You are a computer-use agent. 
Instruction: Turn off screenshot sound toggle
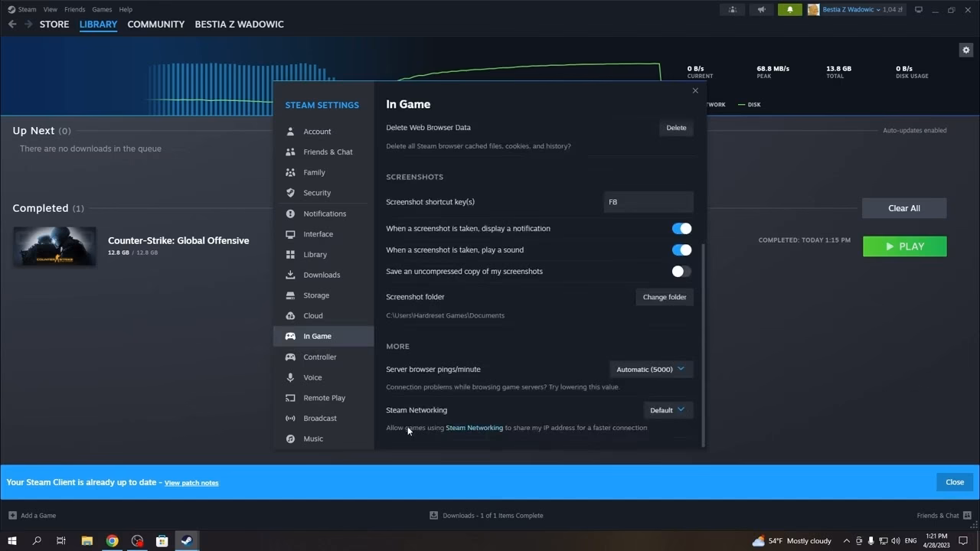coord(681,249)
